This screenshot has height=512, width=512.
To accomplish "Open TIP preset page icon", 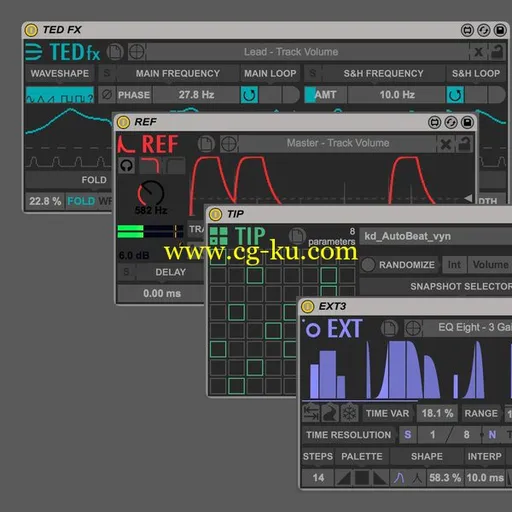I will pyautogui.click(x=297, y=236).
